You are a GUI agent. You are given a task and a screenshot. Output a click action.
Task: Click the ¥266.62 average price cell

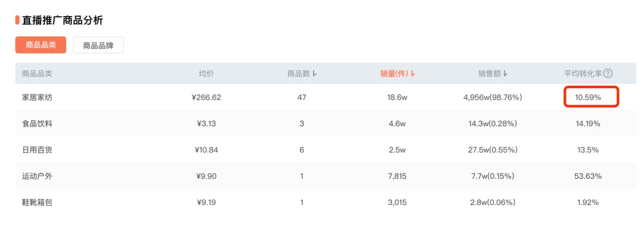pos(206,97)
